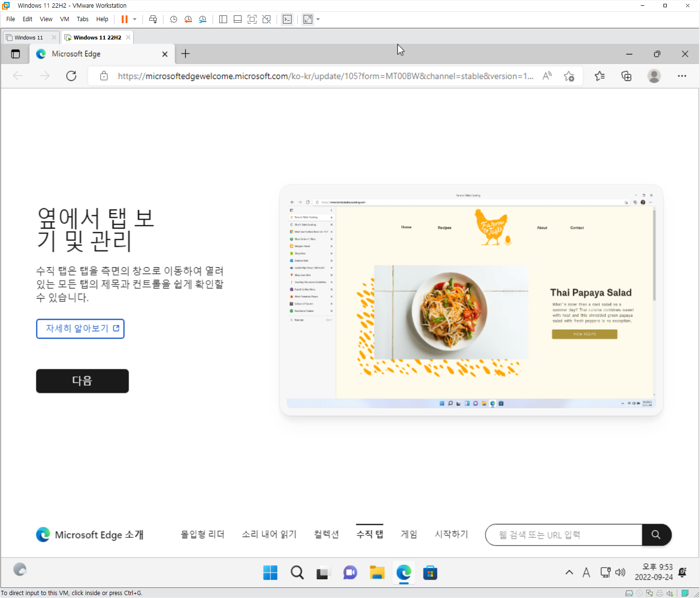
Task: Open the VM menu
Action: [x=64, y=19]
